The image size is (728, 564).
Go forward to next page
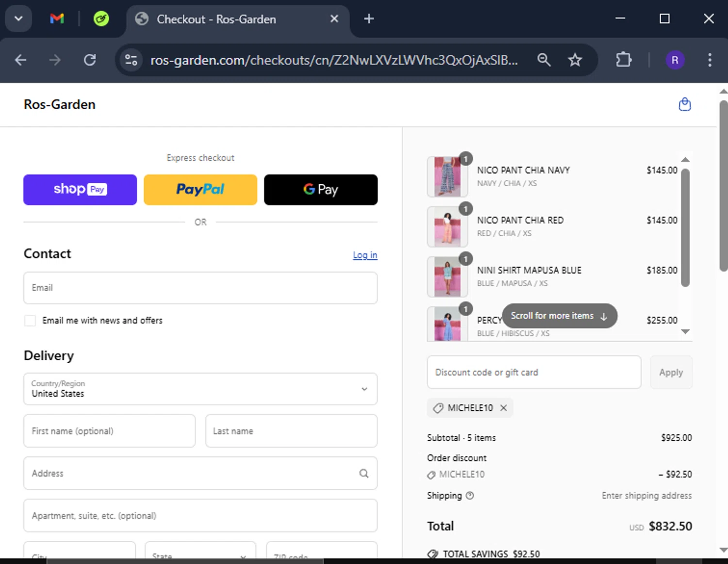pos(55,60)
